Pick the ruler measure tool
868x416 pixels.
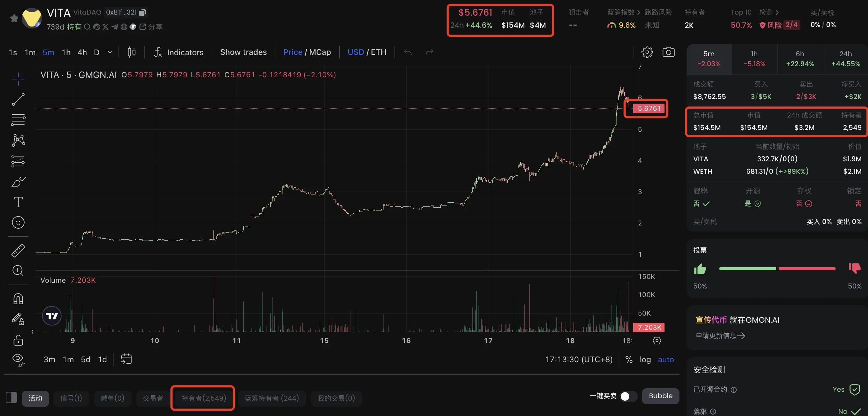tap(18, 250)
